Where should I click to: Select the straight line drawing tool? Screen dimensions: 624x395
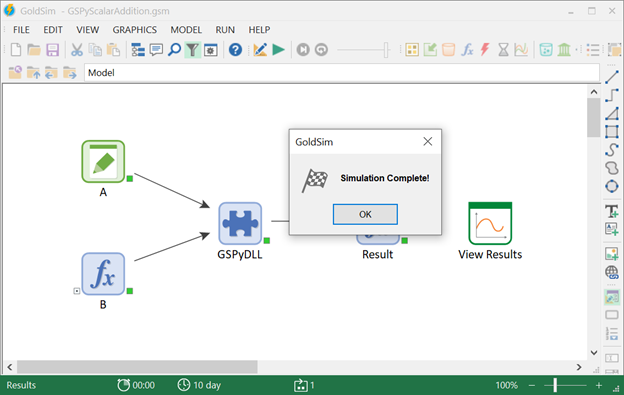click(612, 77)
